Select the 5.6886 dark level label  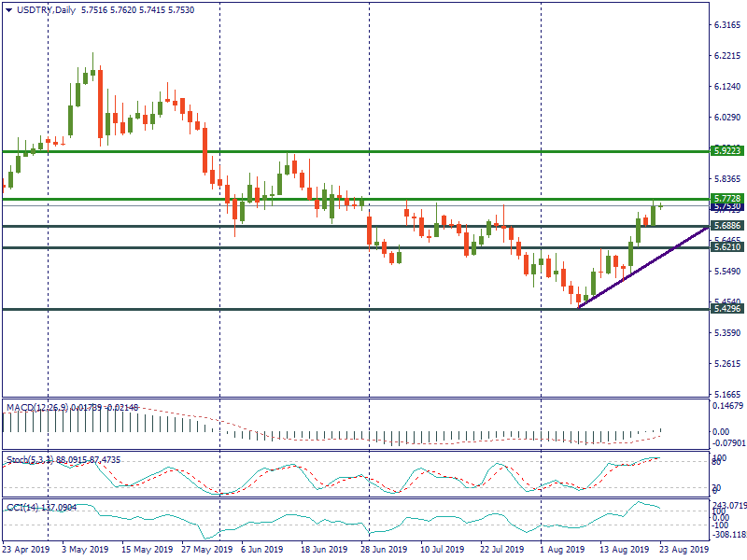pos(727,226)
